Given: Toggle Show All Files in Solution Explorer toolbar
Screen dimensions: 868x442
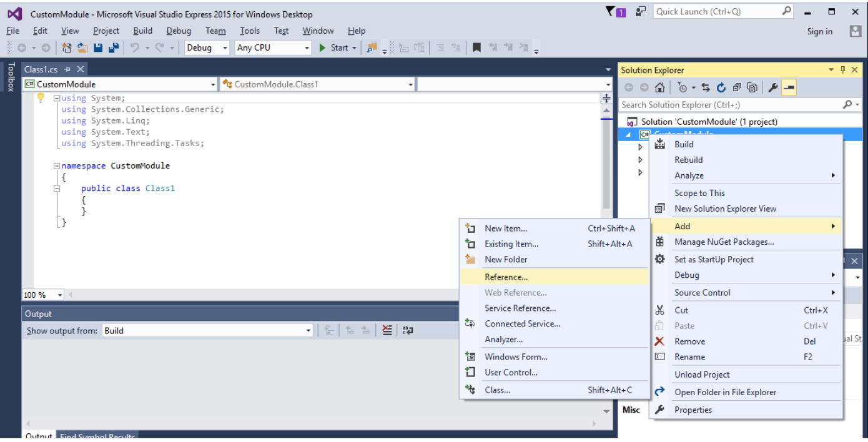Looking at the screenshot, I should pos(752,88).
